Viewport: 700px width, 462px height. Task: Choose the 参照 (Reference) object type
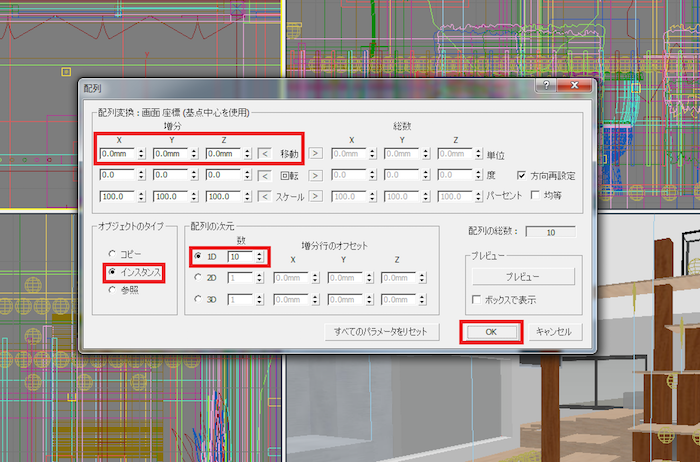pos(112,290)
